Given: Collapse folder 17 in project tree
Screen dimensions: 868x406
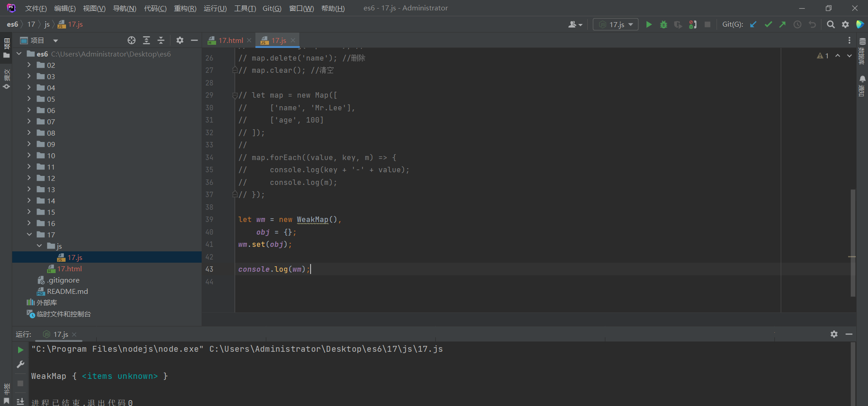Looking at the screenshot, I should tap(29, 234).
